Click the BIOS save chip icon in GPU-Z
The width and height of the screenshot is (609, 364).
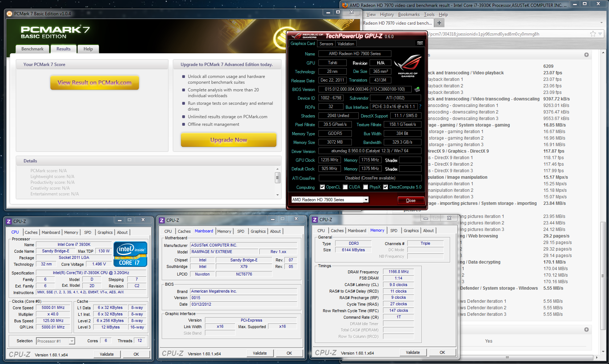coord(417,89)
